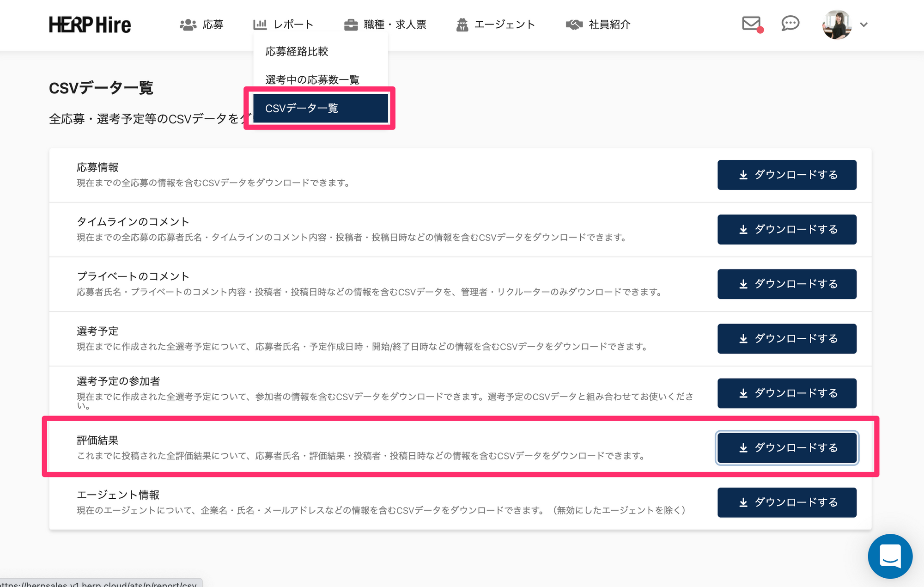This screenshot has width=924, height=587.
Task: Expand the user account dropdown chevron
Action: (x=864, y=24)
